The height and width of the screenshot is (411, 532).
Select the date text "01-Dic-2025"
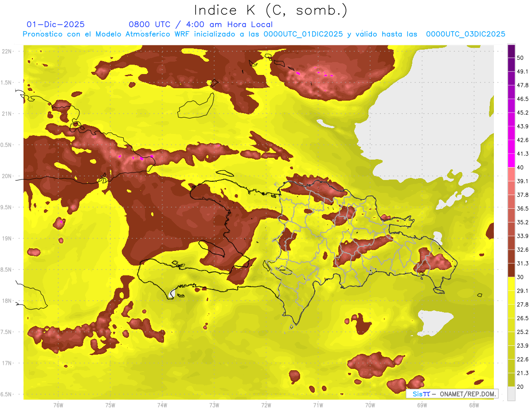(55, 24)
